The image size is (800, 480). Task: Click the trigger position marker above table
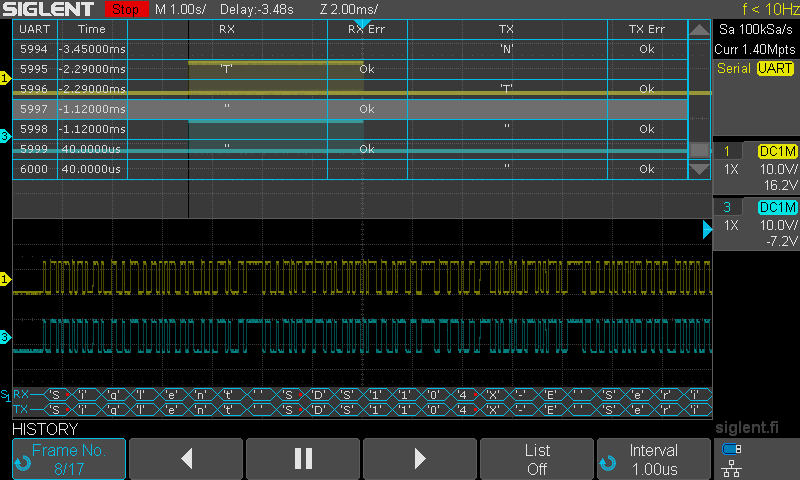pos(362,23)
